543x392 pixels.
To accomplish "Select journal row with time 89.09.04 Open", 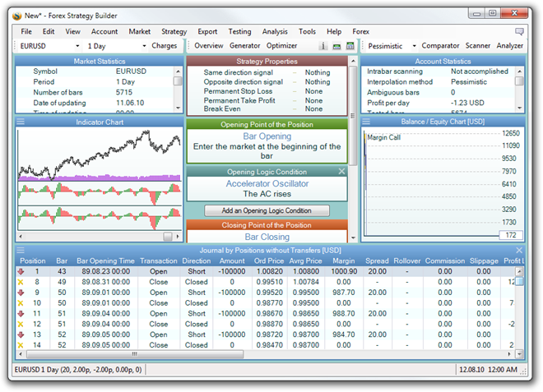I will pyautogui.click(x=267, y=314).
